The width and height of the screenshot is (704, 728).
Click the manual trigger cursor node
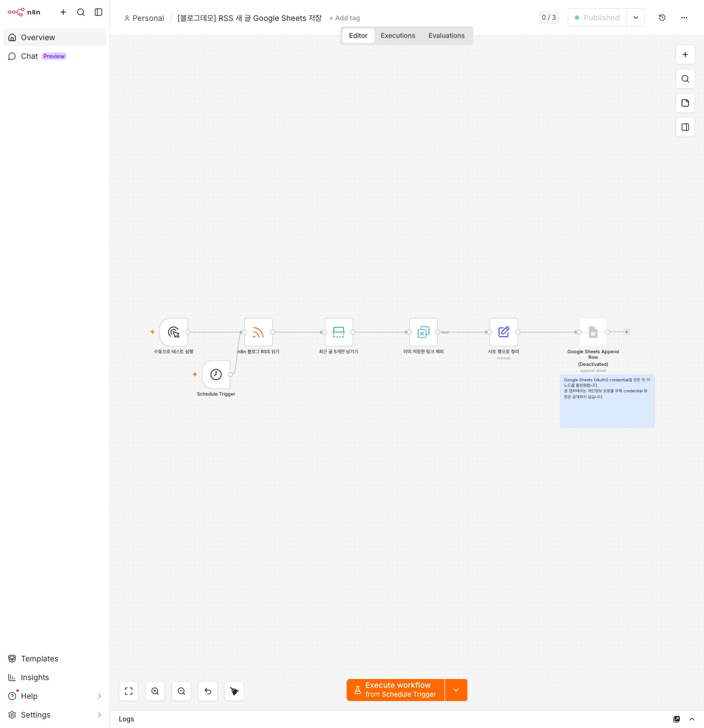pyautogui.click(x=174, y=332)
